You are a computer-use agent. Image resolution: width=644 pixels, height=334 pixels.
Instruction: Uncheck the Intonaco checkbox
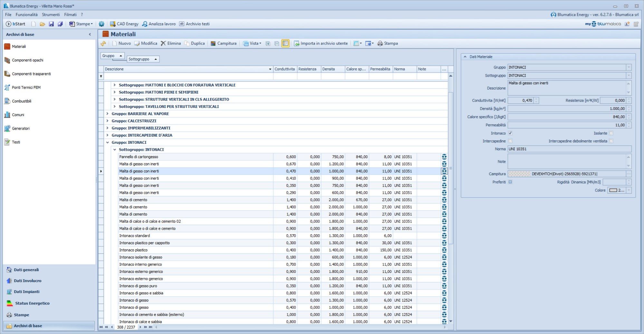[x=510, y=133]
